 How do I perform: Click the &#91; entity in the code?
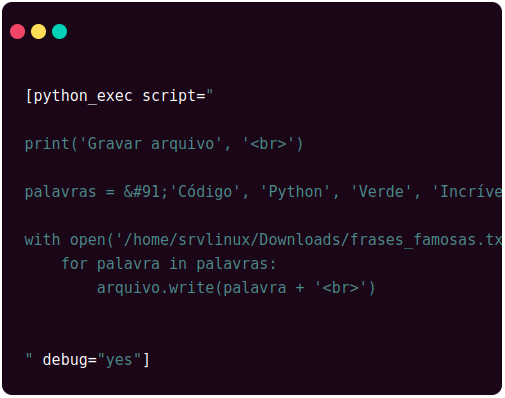coord(146,192)
